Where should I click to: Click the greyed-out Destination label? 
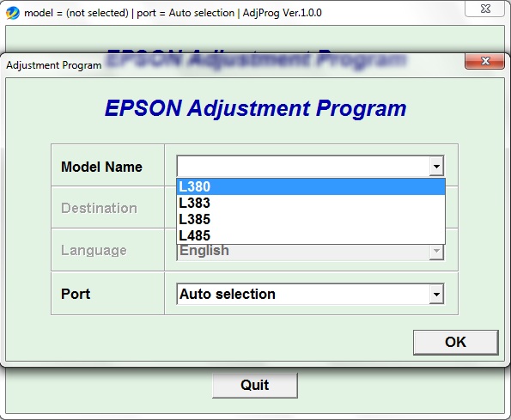coord(99,208)
